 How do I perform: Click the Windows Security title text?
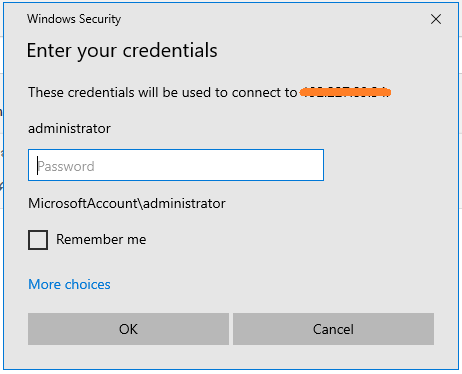[74, 19]
